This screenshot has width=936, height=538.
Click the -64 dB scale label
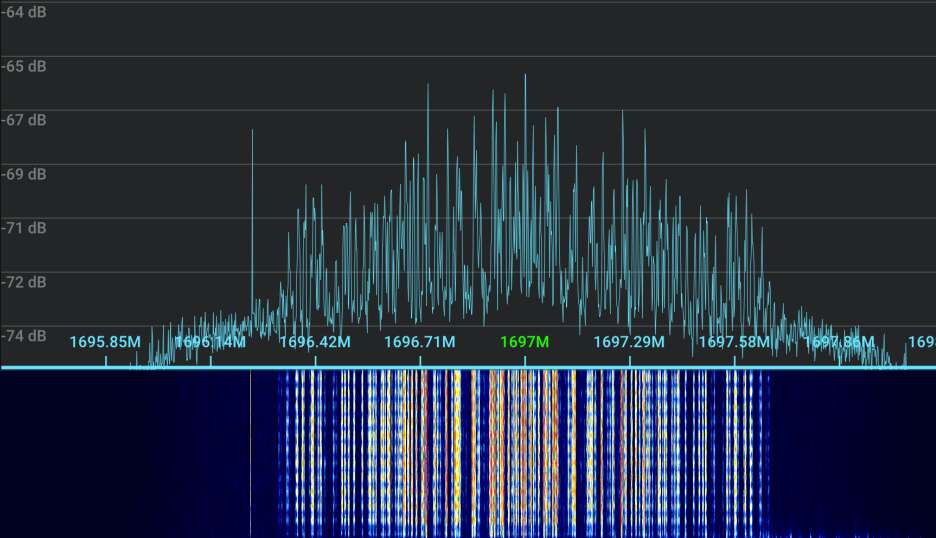[23, 12]
